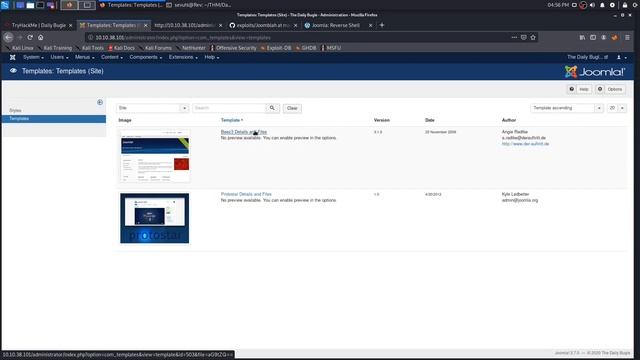Click the lock screen icon in system tray
The width and height of the screenshot is (640, 360).
click(625, 5)
